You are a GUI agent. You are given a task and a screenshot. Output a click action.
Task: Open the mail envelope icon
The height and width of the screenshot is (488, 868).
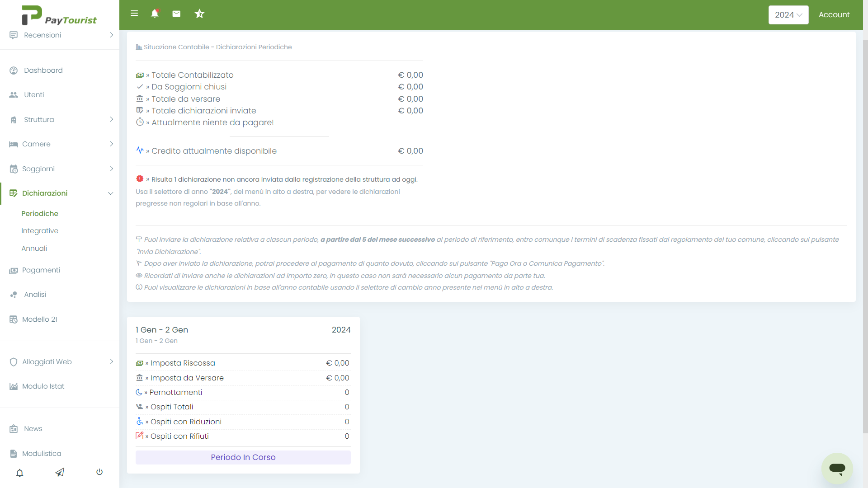176,14
